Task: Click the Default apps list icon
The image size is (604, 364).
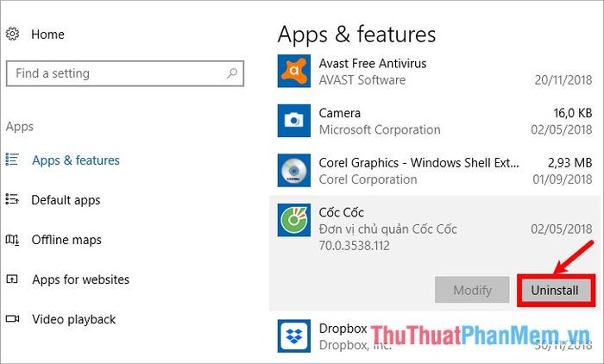Action: pos(12,199)
